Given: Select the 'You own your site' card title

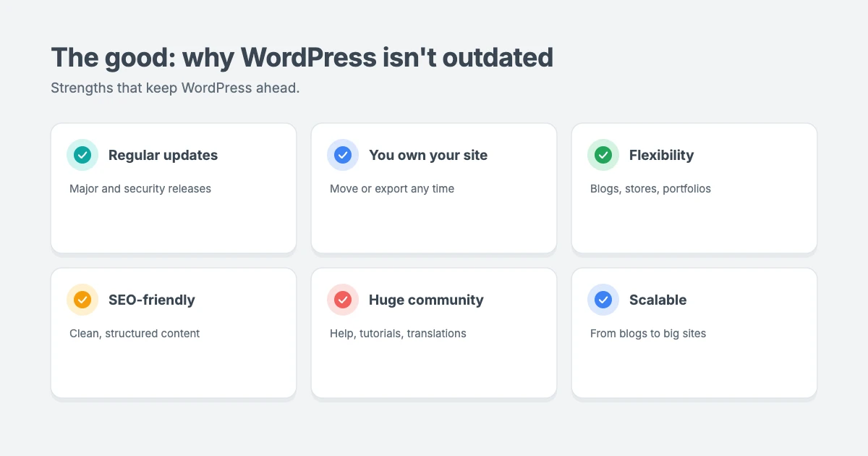Looking at the screenshot, I should [428, 155].
